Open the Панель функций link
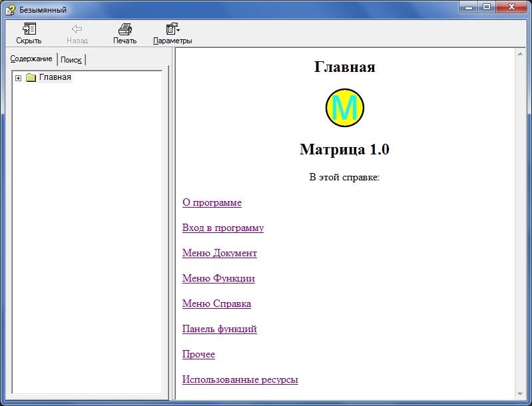This screenshot has height=406, width=532. 220,329
